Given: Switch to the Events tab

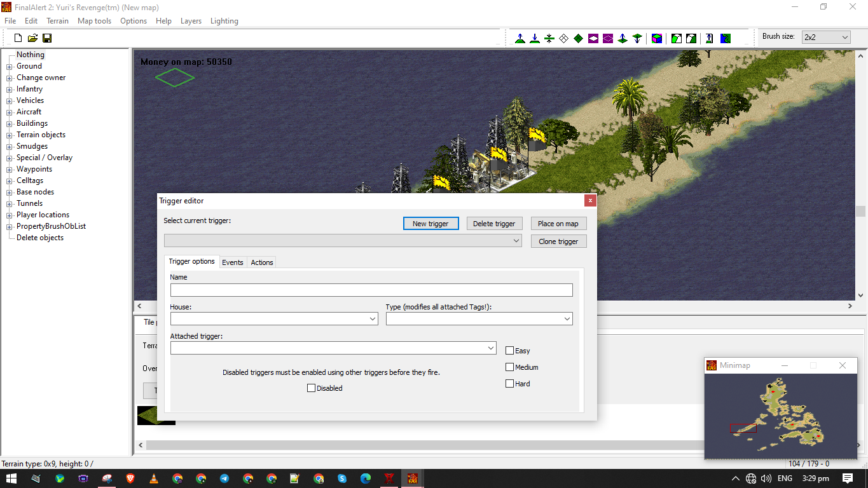Looking at the screenshot, I should (x=233, y=262).
